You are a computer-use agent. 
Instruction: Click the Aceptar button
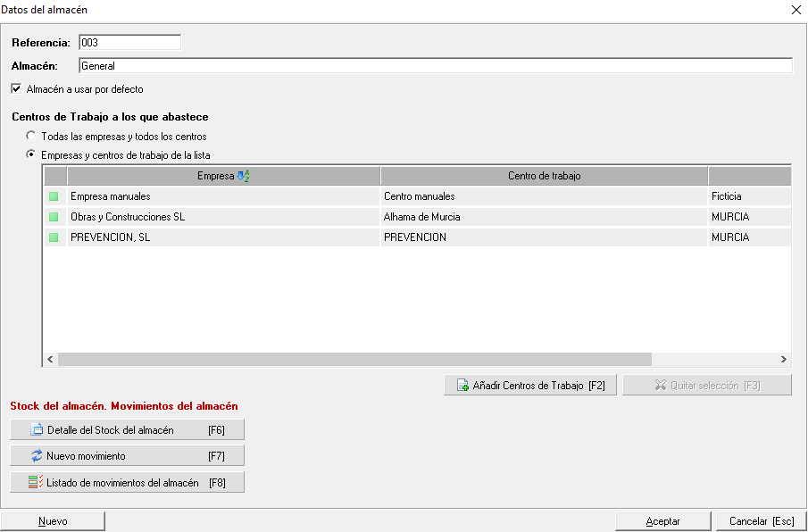663,521
